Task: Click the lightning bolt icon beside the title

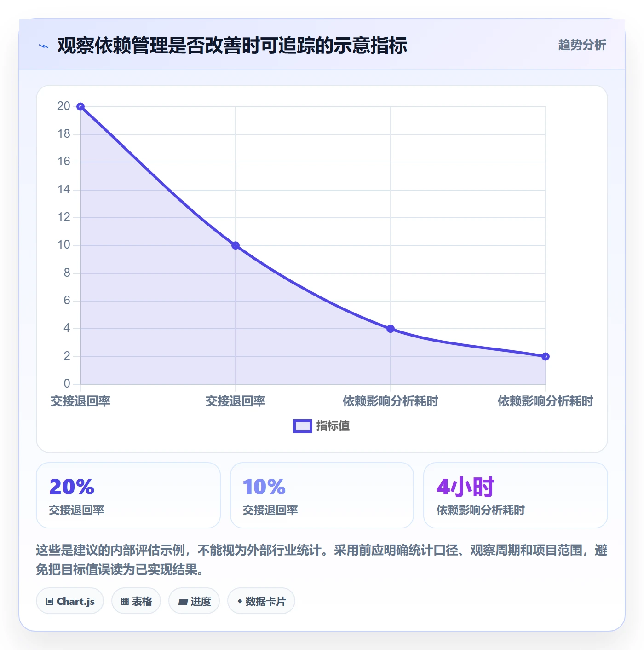Action: coord(44,46)
